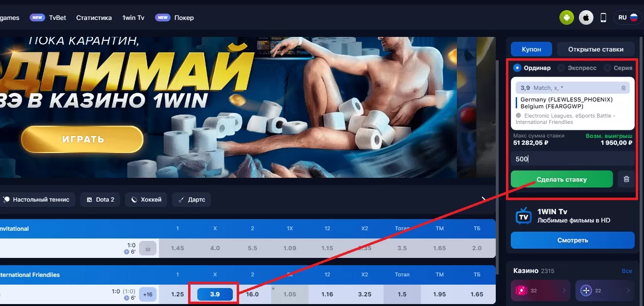Expand the +16 additional markets
This screenshot has height=306, width=644.
147,294
